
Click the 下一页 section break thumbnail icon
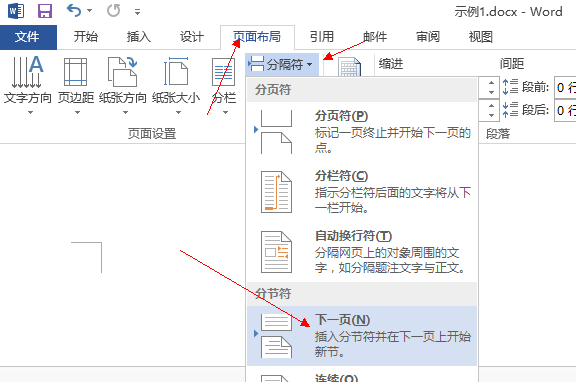click(276, 336)
